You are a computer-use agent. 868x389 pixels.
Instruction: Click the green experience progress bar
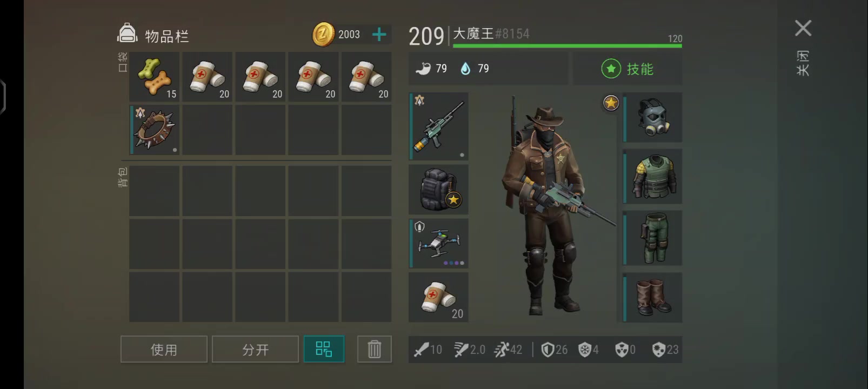tap(567, 46)
